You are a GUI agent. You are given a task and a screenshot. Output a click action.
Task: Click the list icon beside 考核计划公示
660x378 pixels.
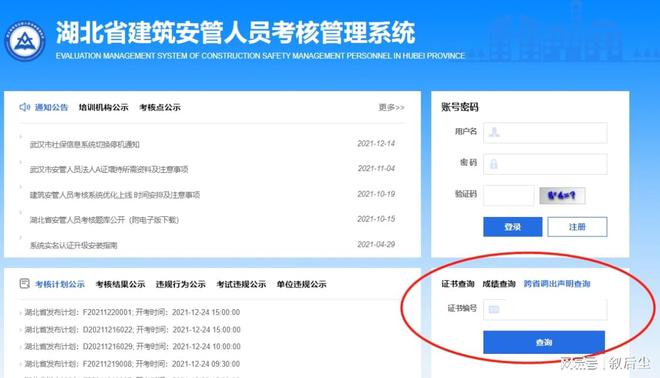pos(24,284)
